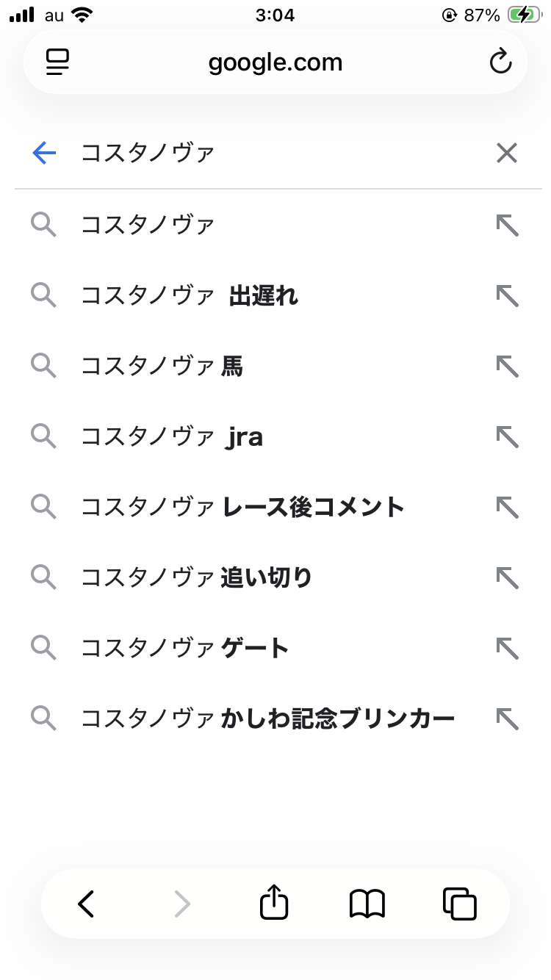Insert 追い切り suggestion using arrow icon
This screenshot has width=551, height=980.
(x=507, y=578)
